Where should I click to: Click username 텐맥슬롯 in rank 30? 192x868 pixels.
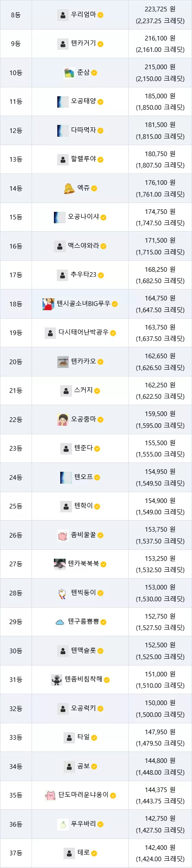pos(83,651)
